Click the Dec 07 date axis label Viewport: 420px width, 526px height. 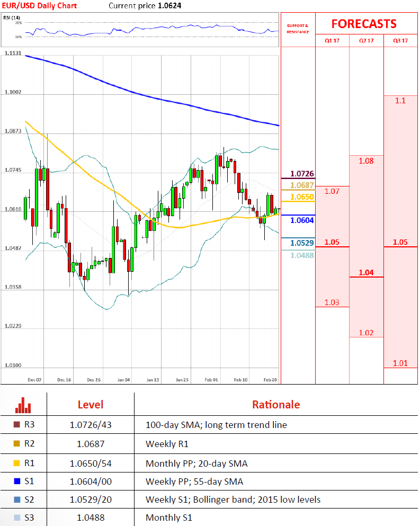[x=34, y=380]
